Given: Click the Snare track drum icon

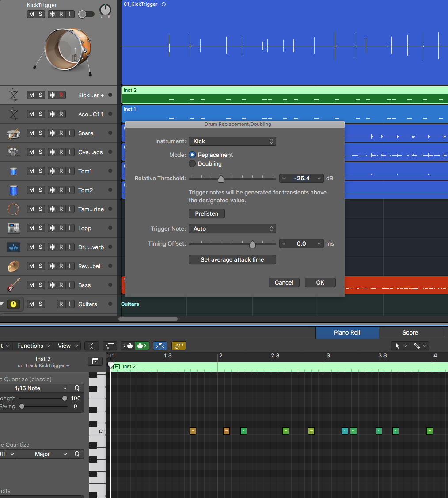Looking at the screenshot, I should [13, 133].
